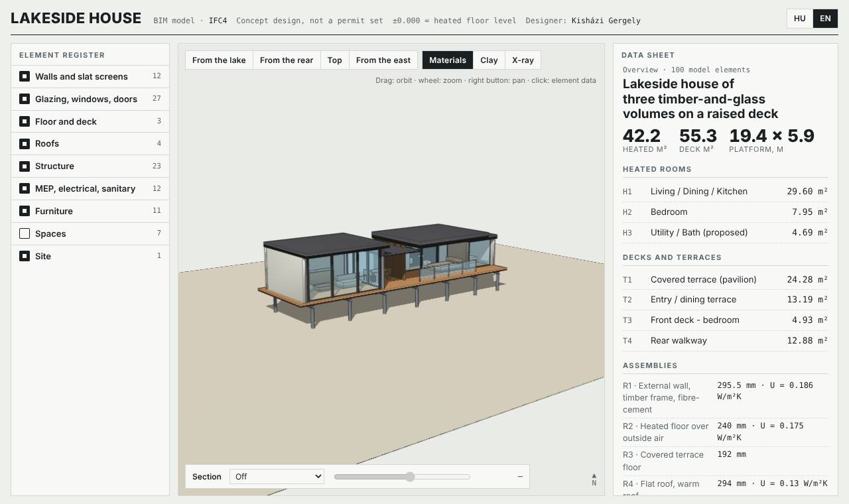Click the Front deck - bedroom row
849x504 pixels.
pos(725,320)
